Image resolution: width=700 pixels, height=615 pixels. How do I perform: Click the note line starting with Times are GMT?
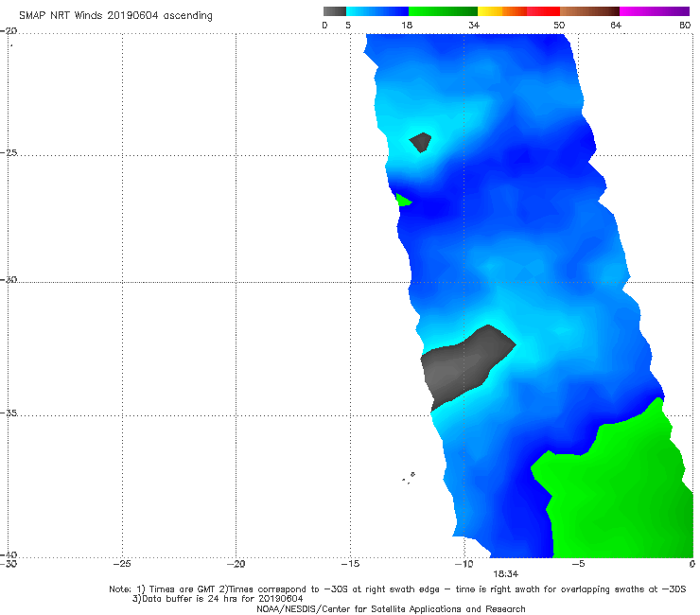(x=397, y=589)
